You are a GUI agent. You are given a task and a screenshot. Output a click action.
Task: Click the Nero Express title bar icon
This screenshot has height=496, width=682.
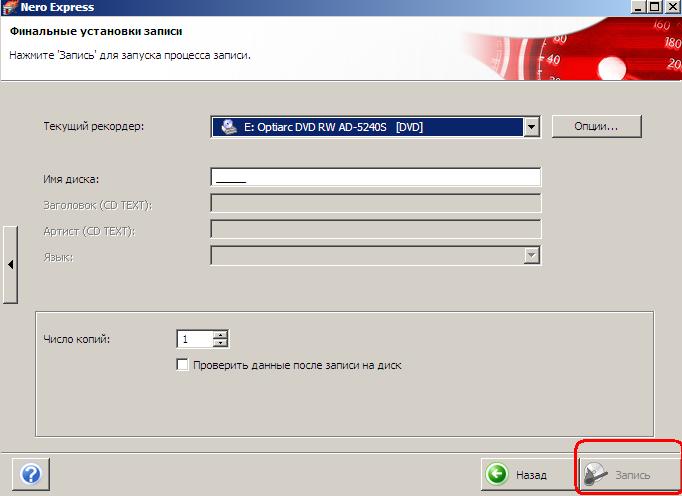[9, 7]
